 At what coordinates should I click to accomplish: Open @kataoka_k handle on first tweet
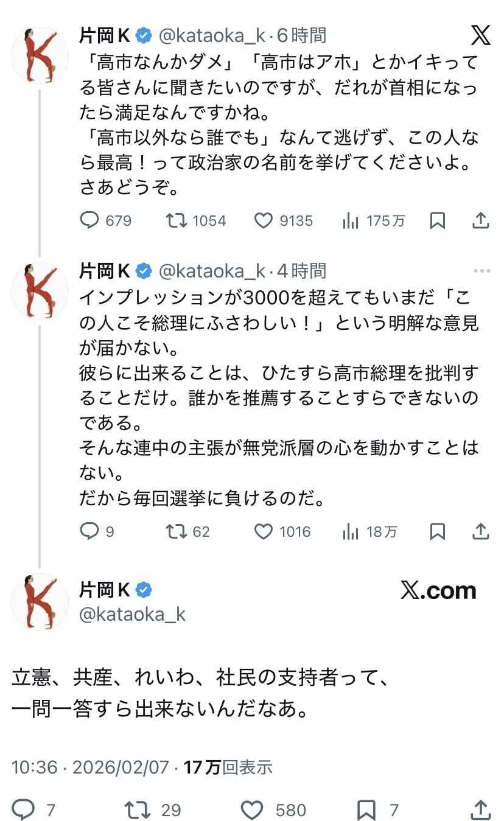pos(212,36)
